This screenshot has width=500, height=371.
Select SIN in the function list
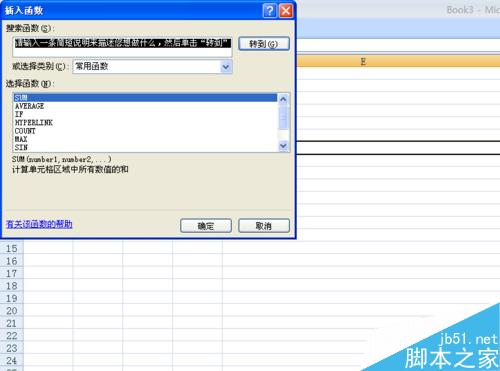145,147
